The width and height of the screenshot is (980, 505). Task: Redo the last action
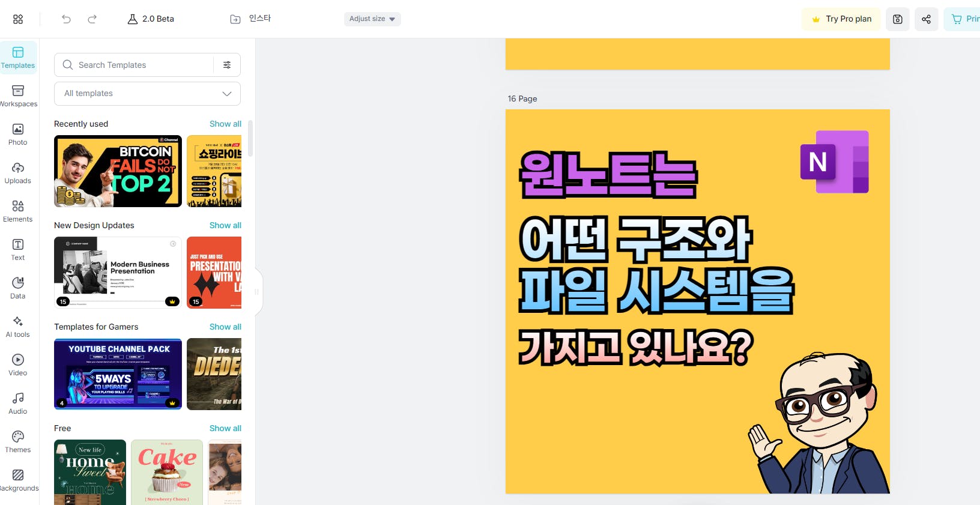tap(92, 19)
